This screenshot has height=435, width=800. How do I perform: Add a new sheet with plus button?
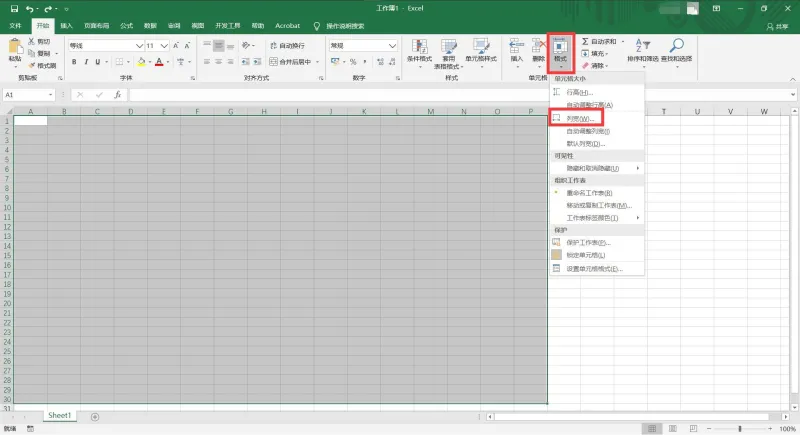click(x=95, y=417)
